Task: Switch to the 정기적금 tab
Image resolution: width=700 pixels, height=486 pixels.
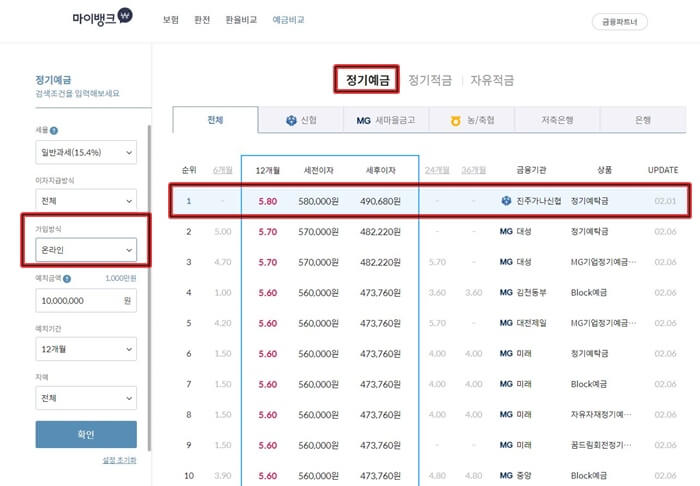Action: 430,80
